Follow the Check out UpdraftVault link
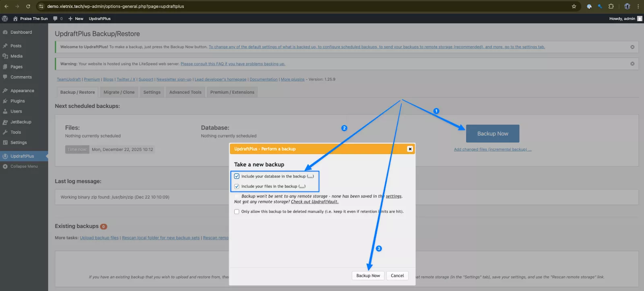The image size is (644, 291). coord(314,202)
